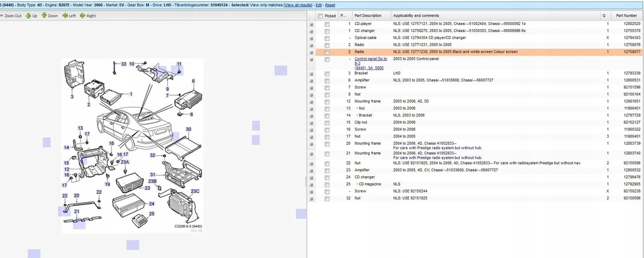Image resolution: width=644 pixels, height=258 pixels.
Task: Select '- CD magazine' description cell
Action: point(367,184)
